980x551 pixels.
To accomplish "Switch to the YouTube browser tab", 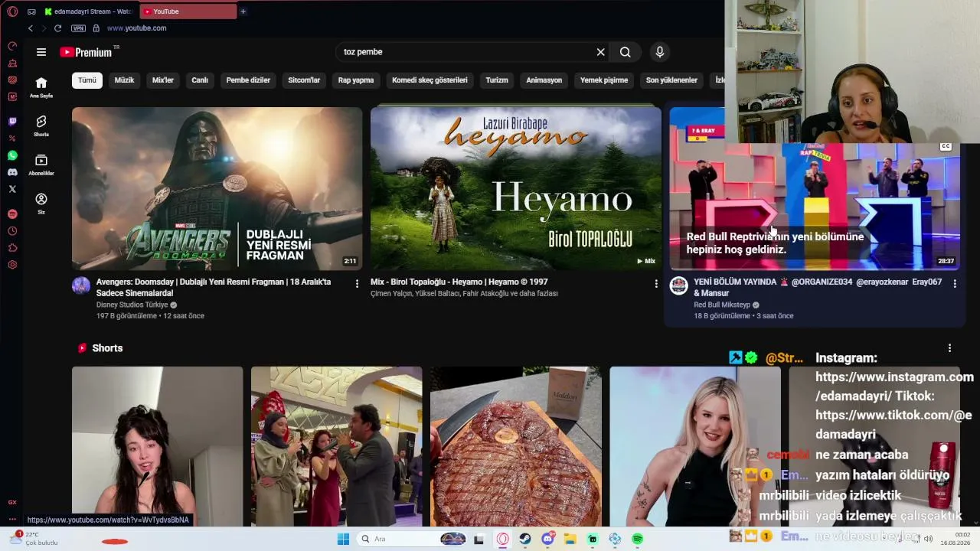I will click(x=188, y=11).
